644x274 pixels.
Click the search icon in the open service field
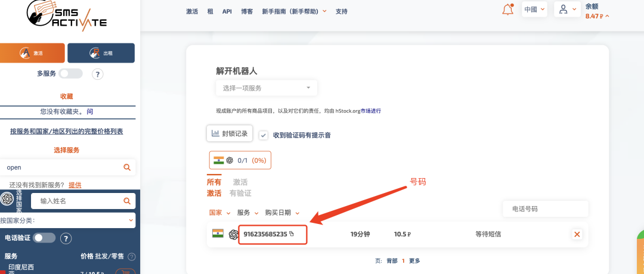[127, 167]
